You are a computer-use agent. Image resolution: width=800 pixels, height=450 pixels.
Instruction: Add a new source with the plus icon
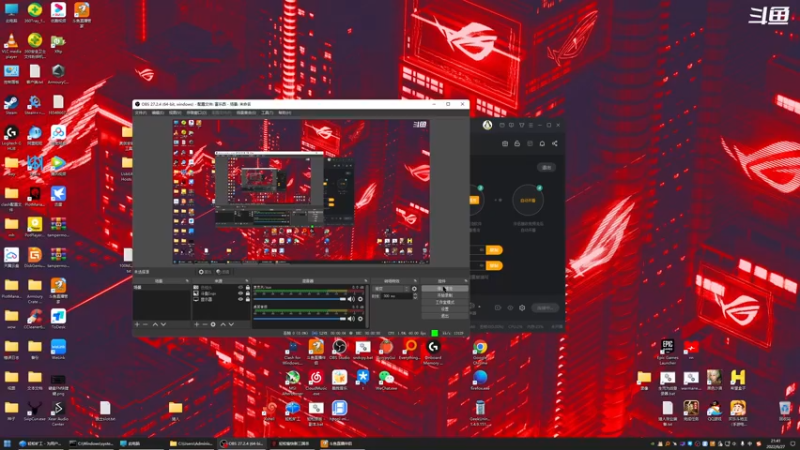(x=196, y=324)
